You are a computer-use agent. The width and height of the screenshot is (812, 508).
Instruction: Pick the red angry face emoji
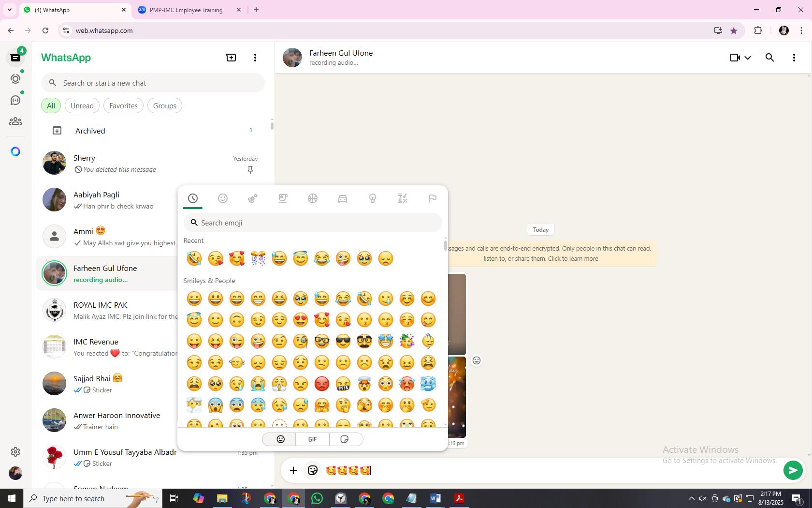click(x=322, y=384)
